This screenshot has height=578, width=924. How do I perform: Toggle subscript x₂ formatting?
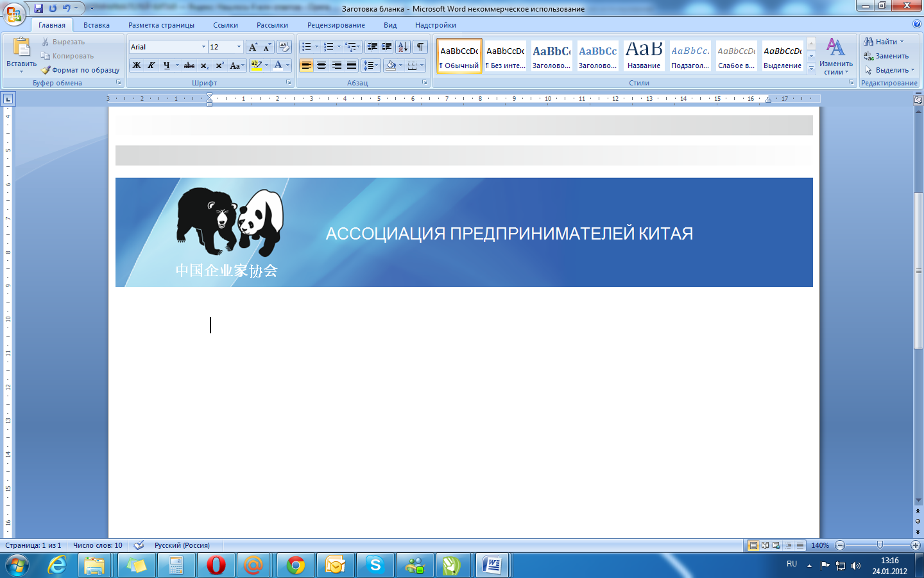click(x=204, y=66)
